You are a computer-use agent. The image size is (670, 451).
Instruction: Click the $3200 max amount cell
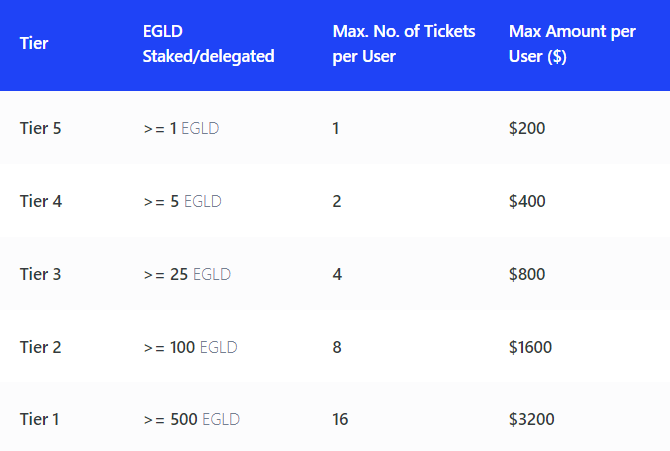(x=532, y=419)
